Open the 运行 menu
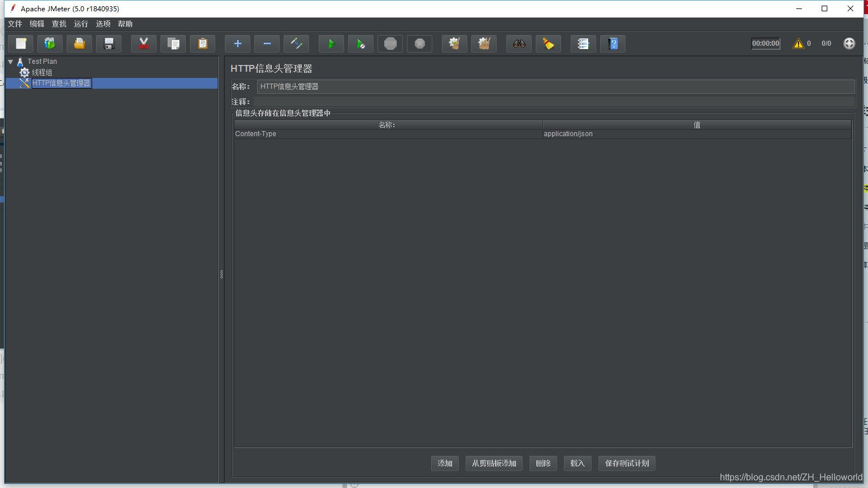The width and height of the screenshot is (868, 488). coord(81,24)
